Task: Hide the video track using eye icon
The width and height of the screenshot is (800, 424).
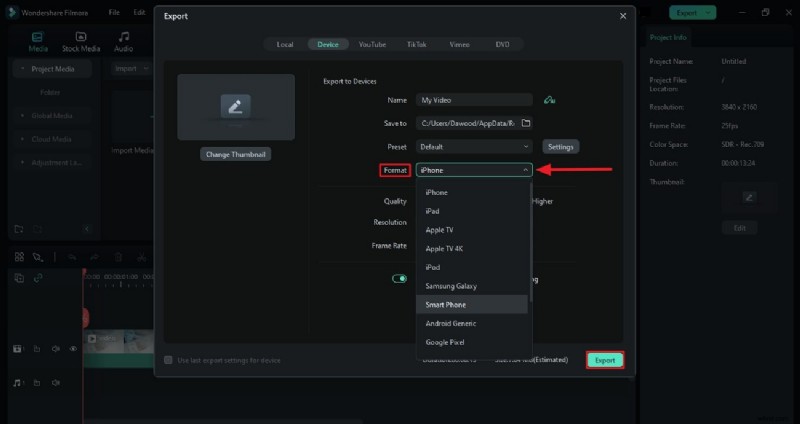Action: tap(73, 349)
